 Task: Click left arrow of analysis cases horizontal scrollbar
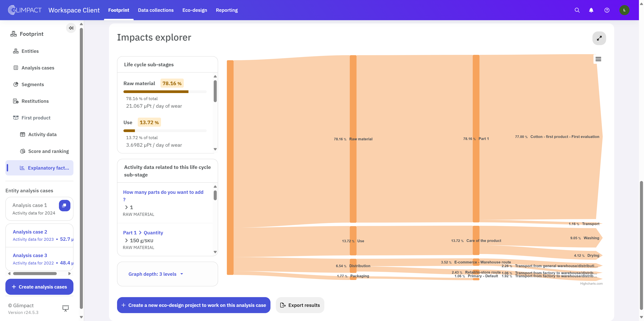click(x=9, y=274)
